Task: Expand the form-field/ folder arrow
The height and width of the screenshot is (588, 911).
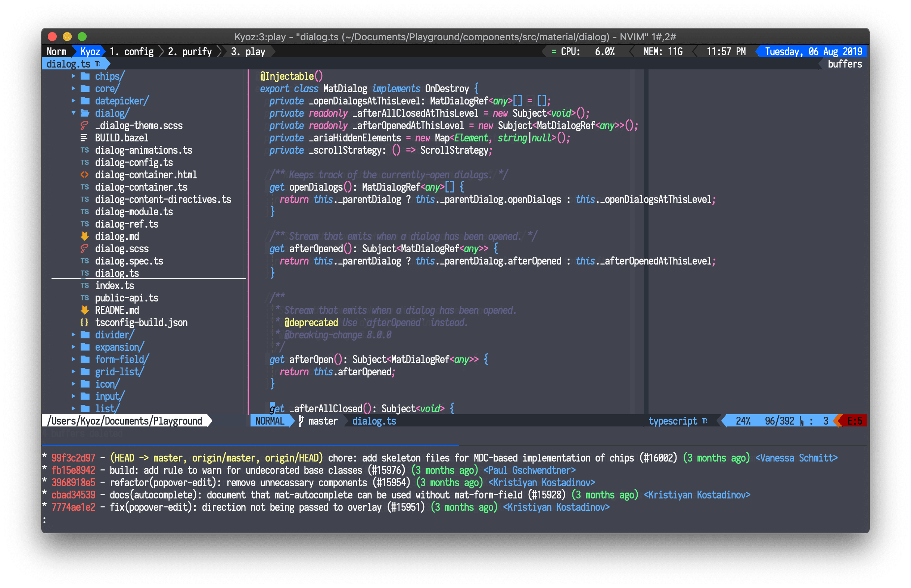Action: (73, 359)
